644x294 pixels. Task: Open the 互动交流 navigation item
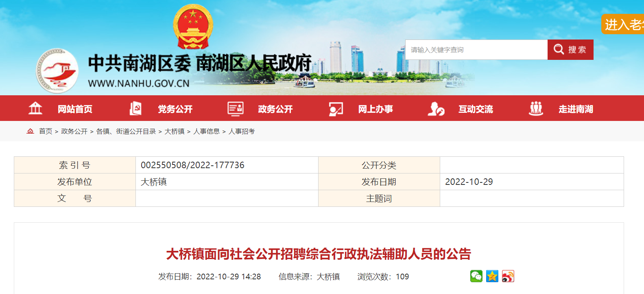(x=476, y=109)
